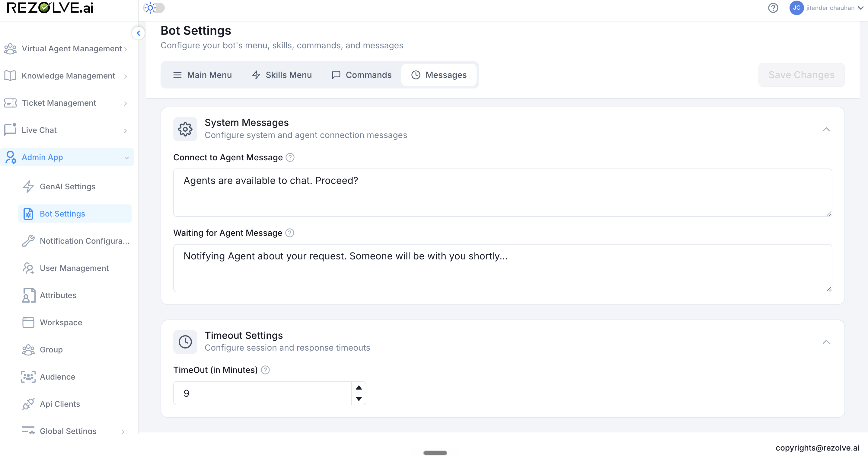This screenshot has width=868, height=456.
Task: Collapse the Admin App section chevron
Action: (126, 158)
